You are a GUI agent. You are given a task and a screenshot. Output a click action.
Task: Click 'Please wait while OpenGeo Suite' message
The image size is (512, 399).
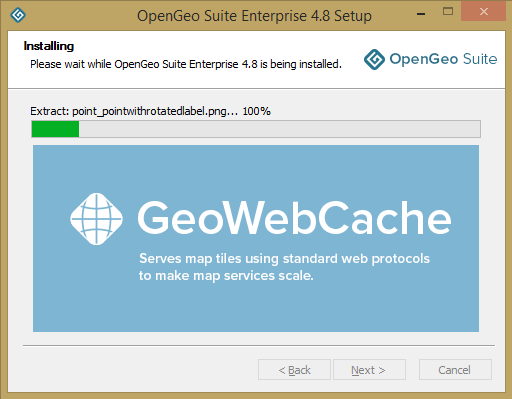point(186,64)
